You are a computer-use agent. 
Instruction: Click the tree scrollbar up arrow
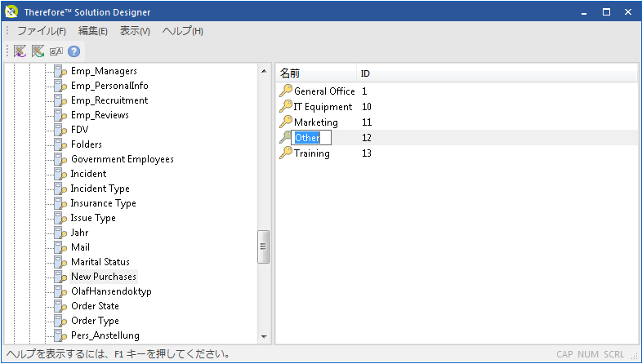(264, 71)
